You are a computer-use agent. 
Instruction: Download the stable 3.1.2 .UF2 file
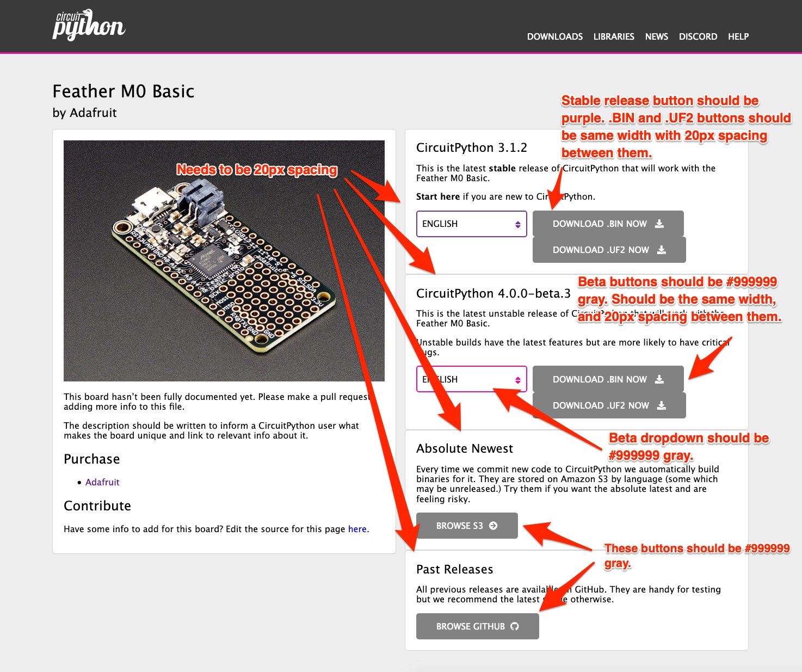tap(609, 250)
